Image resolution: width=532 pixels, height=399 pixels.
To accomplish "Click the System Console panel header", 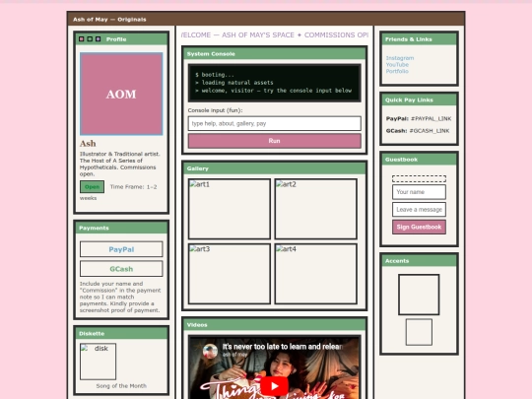I will (x=275, y=53).
